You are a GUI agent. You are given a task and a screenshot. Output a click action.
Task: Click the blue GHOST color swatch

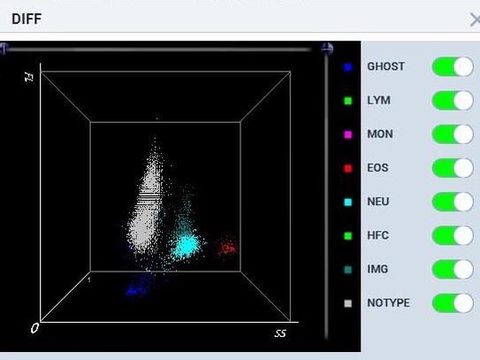[348, 67]
